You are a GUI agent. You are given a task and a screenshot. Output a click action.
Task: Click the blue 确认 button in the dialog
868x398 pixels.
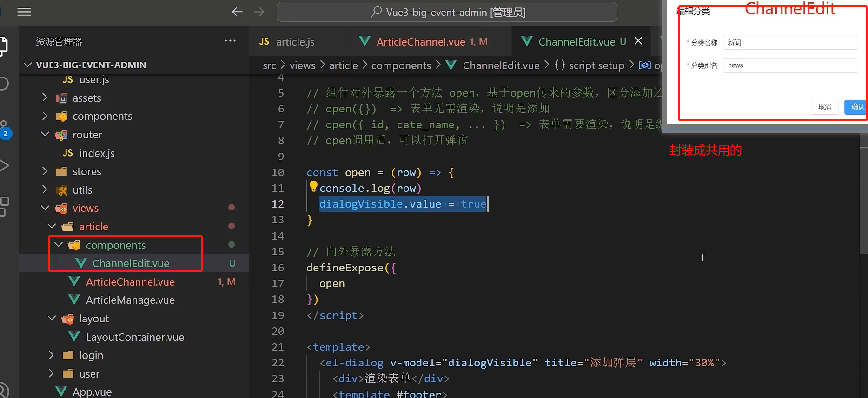pos(855,107)
